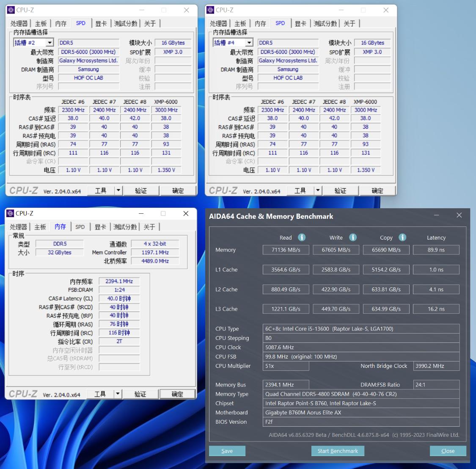
Task: Click the Save button in AIDA64
Action: 227,451
